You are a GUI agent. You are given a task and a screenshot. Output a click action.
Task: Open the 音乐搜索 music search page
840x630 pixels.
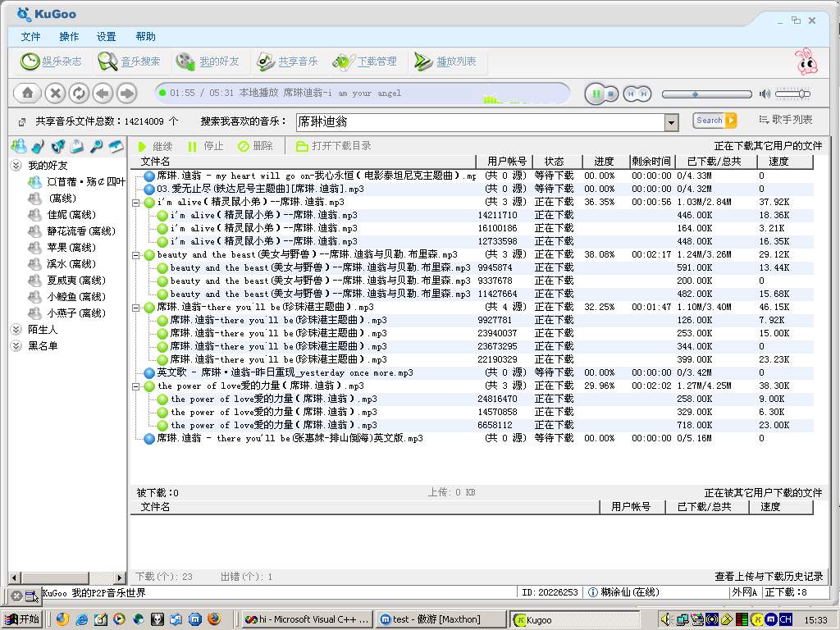[x=129, y=62]
